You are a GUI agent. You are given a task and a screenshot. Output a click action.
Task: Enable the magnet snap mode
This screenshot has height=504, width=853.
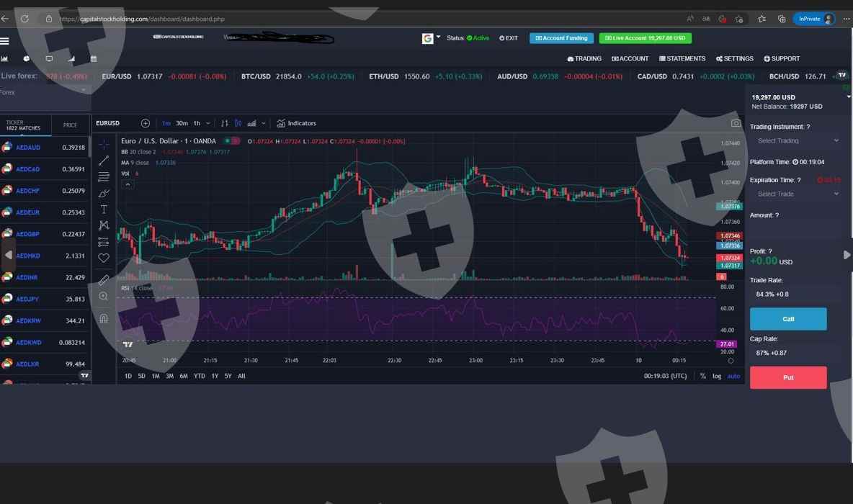click(x=104, y=318)
